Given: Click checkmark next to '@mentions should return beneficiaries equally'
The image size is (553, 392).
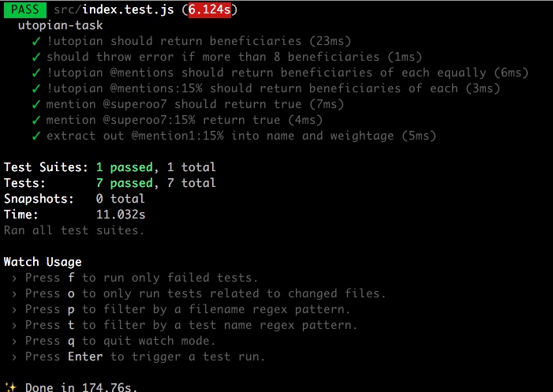Looking at the screenshot, I should pos(36,73).
